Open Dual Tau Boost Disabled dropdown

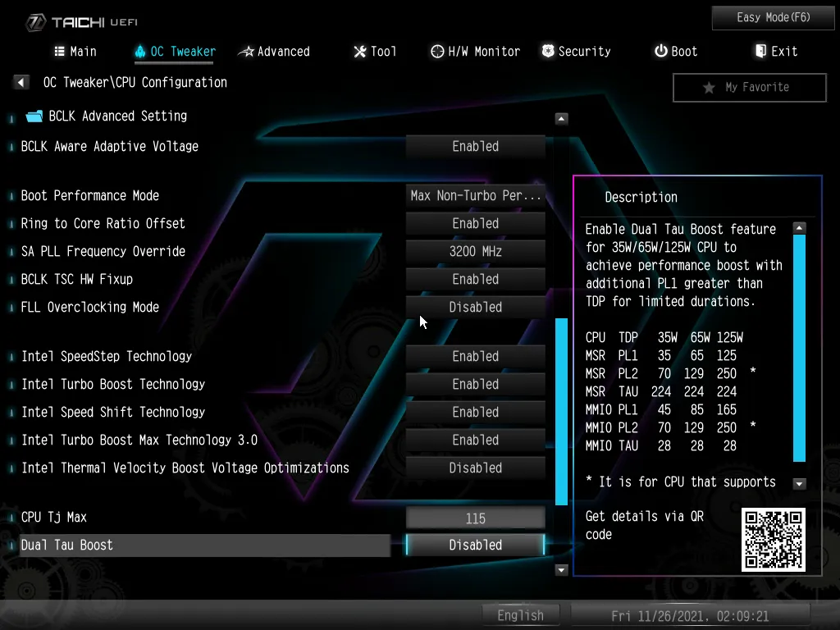click(476, 545)
